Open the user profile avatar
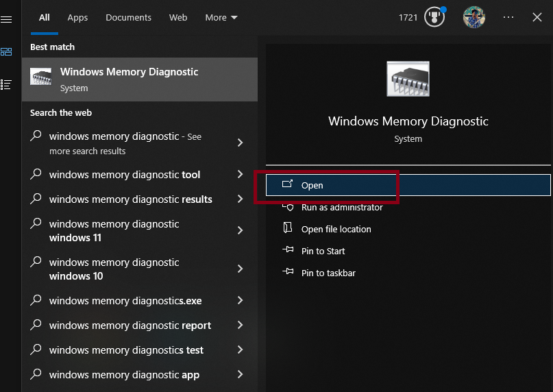Image resolution: width=553 pixels, height=392 pixels. (x=474, y=18)
